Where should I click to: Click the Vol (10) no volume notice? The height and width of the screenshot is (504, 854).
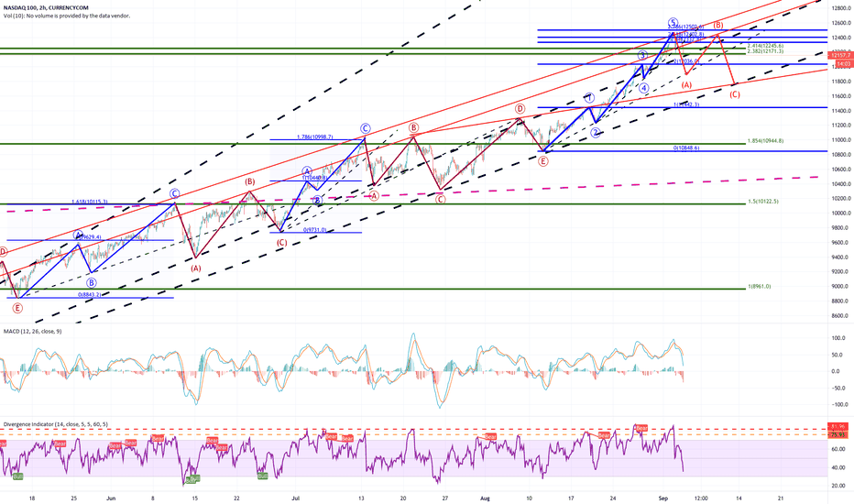tap(67, 16)
